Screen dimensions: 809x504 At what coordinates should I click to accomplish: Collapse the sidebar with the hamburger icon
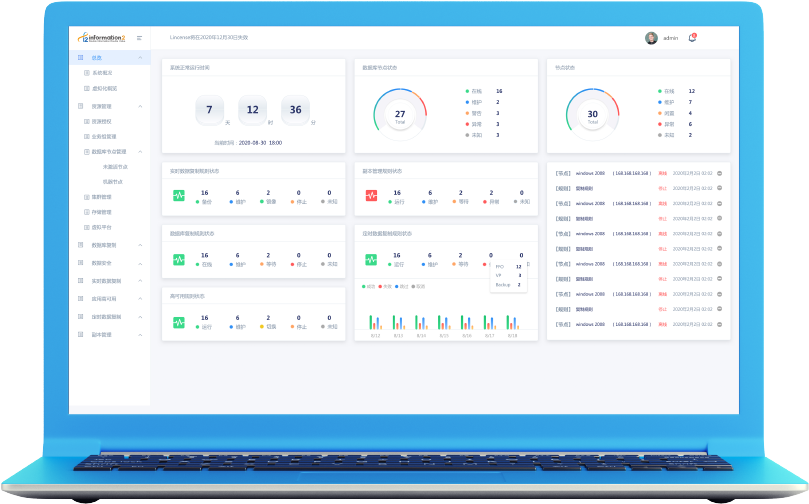point(139,38)
